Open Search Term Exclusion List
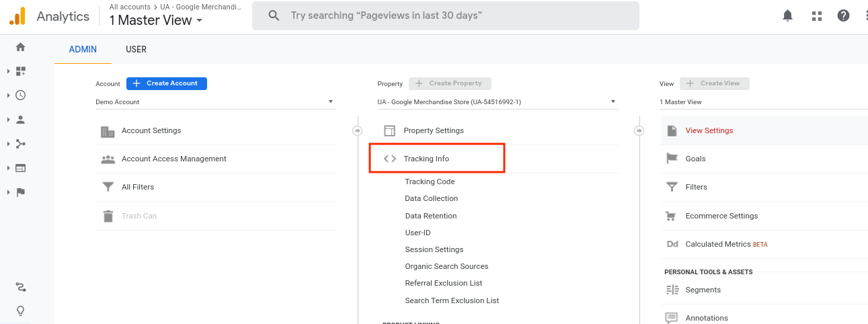The width and height of the screenshot is (868, 324). click(x=452, y=300)
